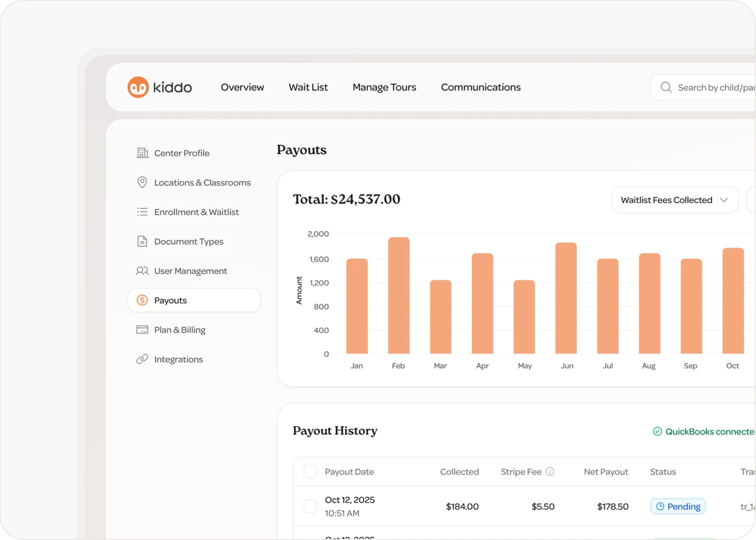Click the Center Profile building icon

(x=142, y=153)
